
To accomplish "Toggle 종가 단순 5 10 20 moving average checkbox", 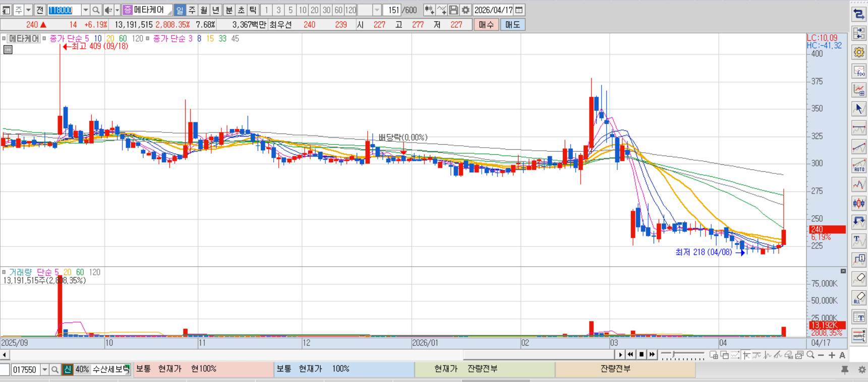I will (x=44, y=38).
